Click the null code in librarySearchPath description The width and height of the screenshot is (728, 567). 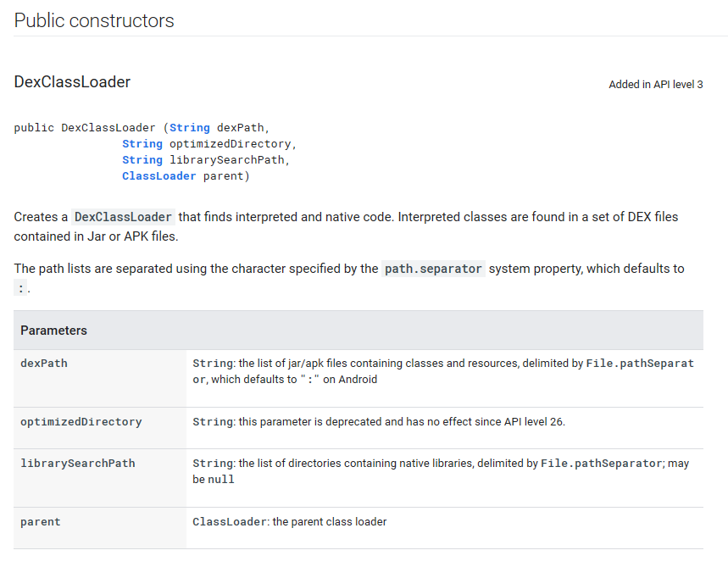[x=221, y=480]
